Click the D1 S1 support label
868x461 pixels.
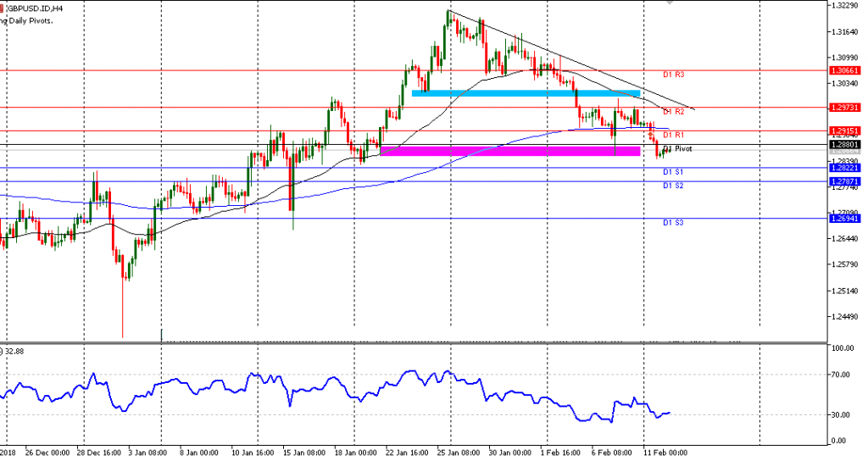(x=674, y=172)
